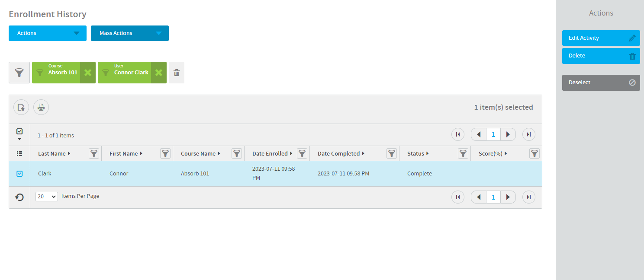Screen dimensions: 644x280
Task: Clear all filters with trash icon
Action: tap(177, 73)
